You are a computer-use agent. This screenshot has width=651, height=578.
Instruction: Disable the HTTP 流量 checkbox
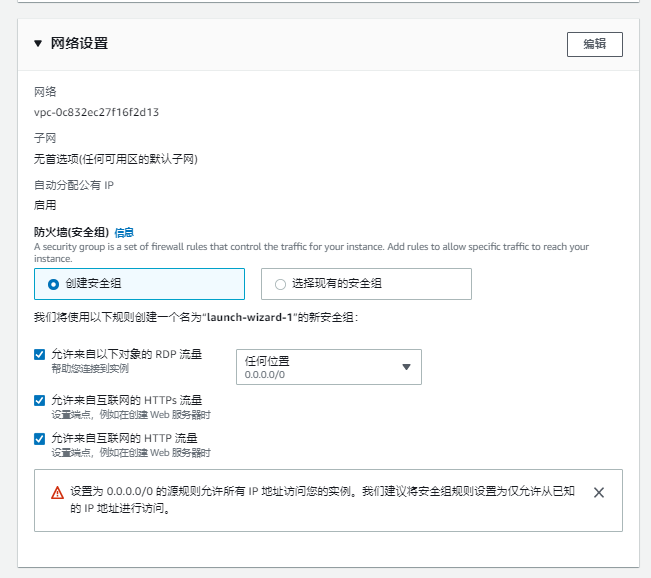pyautogui.click(x=39, y=439)
